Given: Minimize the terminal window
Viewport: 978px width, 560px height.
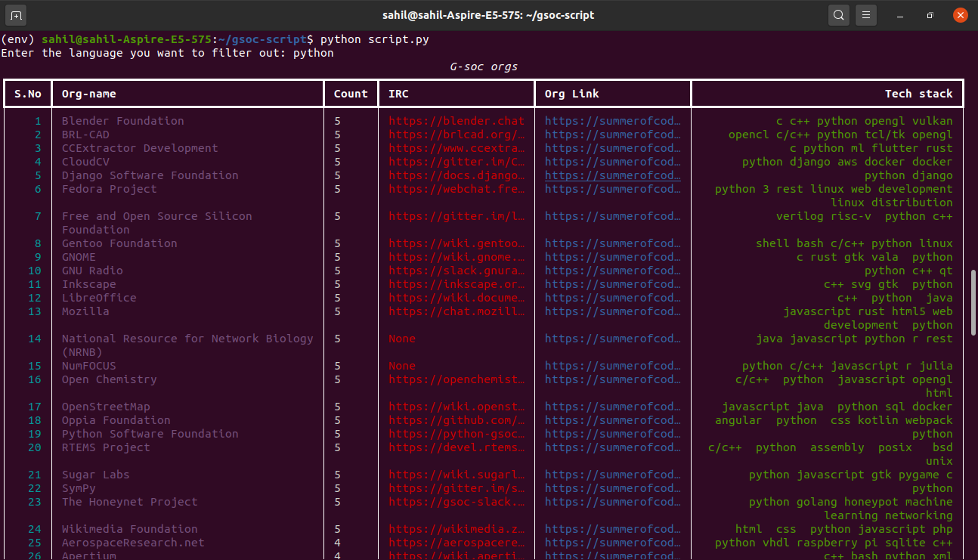Looking at the screenshot, I should click(900, 15).
